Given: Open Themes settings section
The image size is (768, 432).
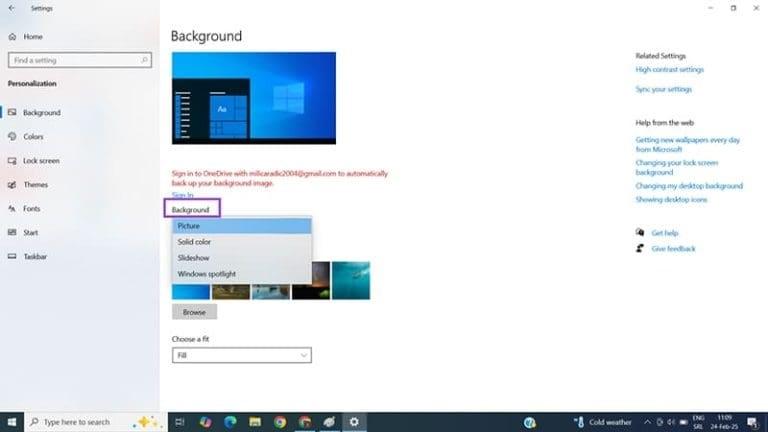Looking at the screenshot, I should tap(35, 185).
